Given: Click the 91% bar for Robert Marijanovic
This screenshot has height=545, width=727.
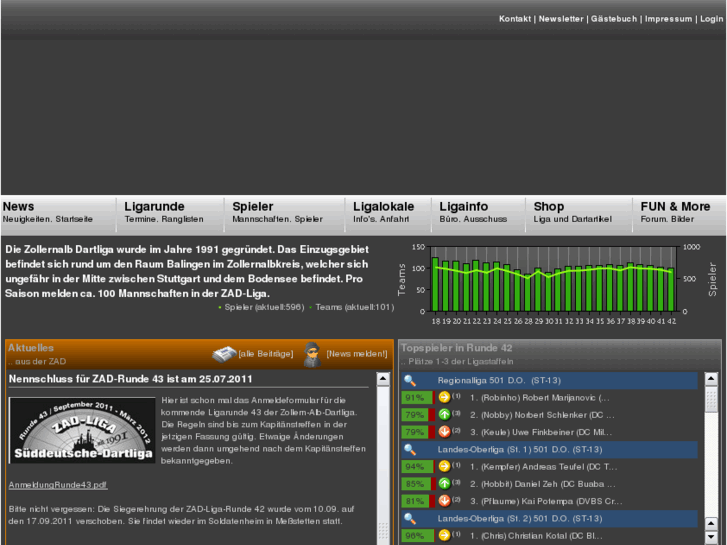Looking at the screenshot, I should click(x=418, y=398).
